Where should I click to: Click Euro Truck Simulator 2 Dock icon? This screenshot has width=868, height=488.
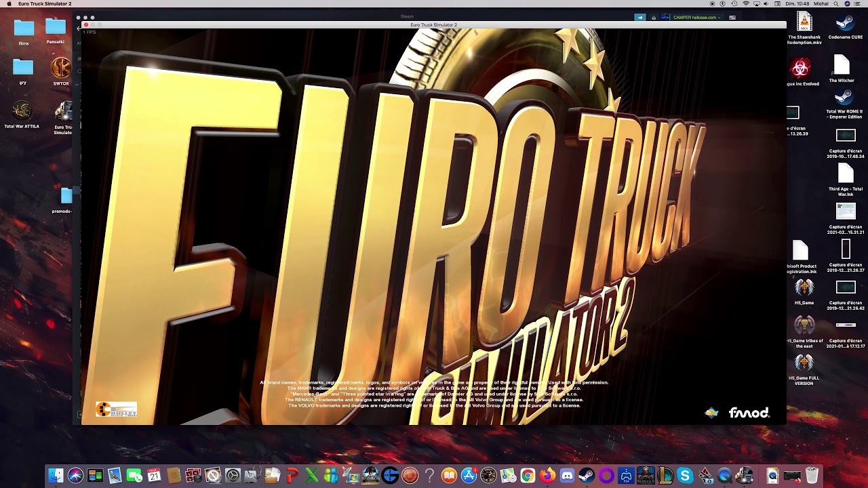pos(744,476)
